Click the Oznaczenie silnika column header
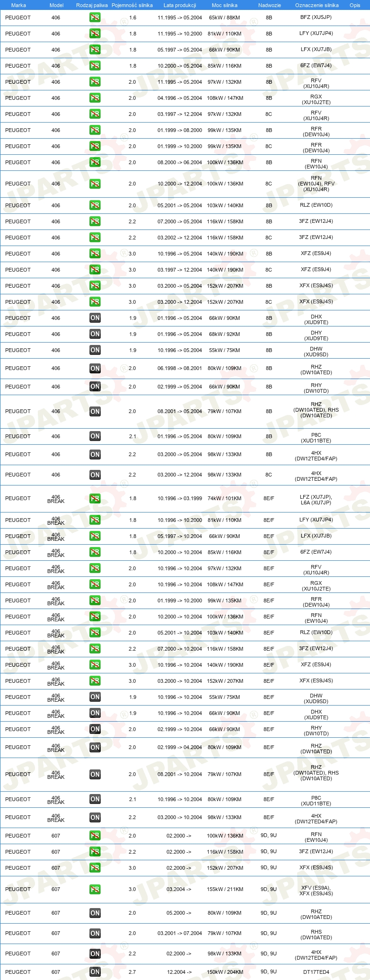Screen dimensions: 370x980 pyautogui.click(x=317, y=5)
